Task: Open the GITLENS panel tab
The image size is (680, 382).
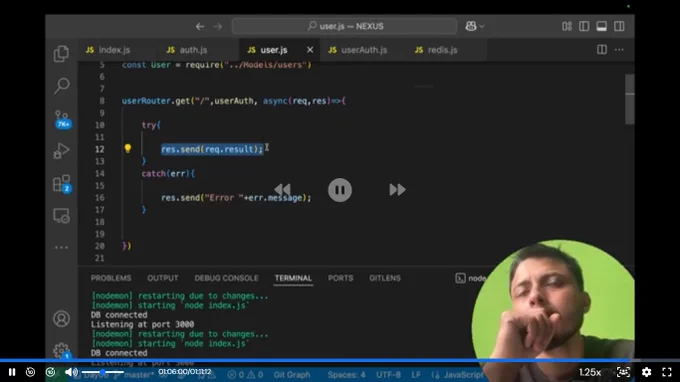Action: [x=385, y=278]
